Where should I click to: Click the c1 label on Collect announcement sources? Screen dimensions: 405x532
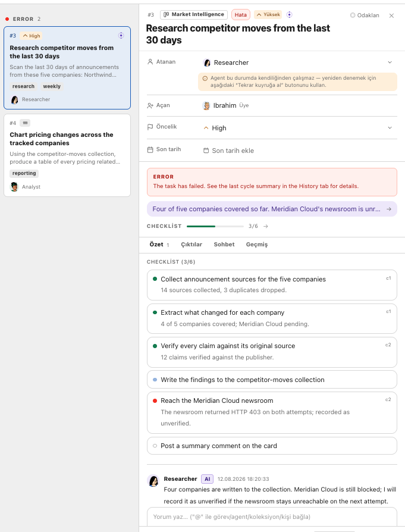389,278
